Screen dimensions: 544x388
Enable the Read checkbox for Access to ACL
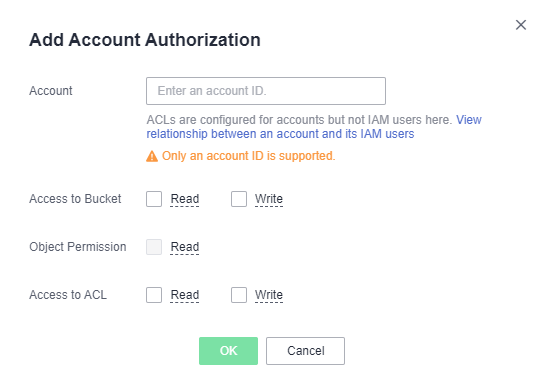tap(154, 295)
